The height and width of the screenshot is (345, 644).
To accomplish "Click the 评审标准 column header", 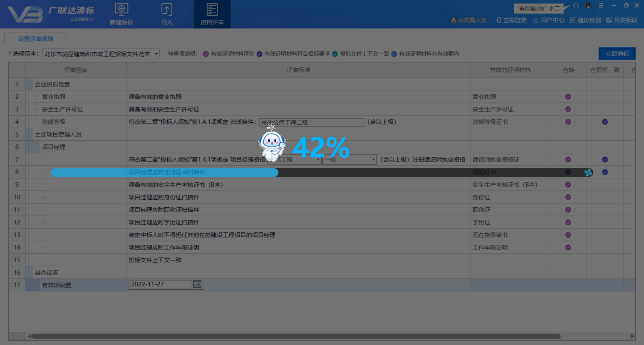I will pos(298,70).
